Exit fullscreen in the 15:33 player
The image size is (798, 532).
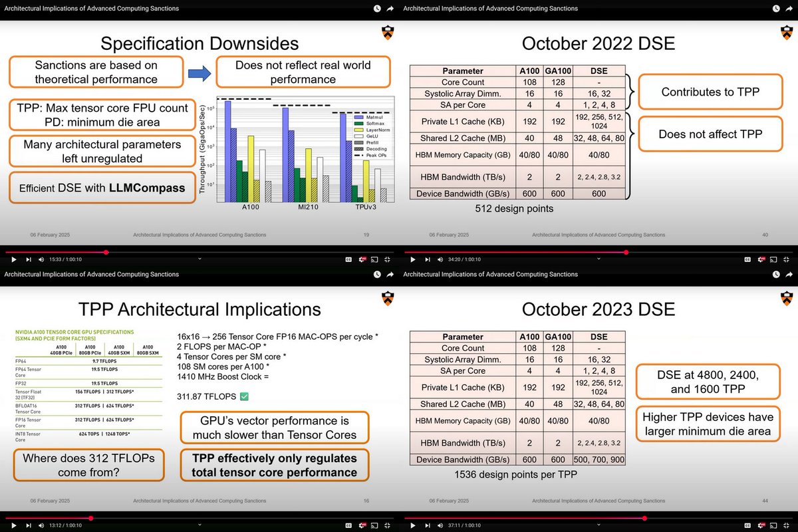387,259
